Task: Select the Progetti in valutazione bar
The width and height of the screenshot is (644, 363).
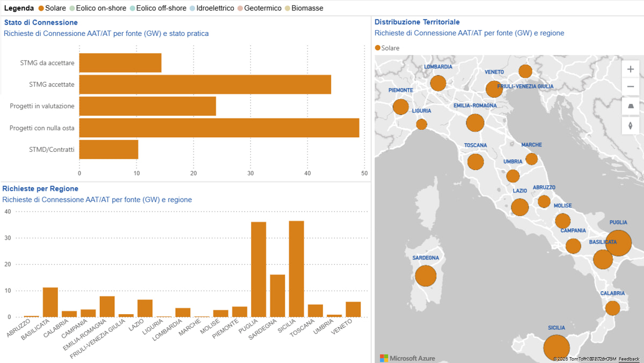Action: (x=148, y=106)
